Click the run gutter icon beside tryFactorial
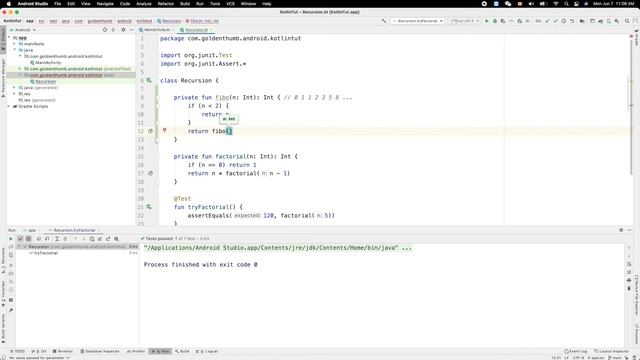The height and width of the screenshot is (360, 640). (149, 207)
